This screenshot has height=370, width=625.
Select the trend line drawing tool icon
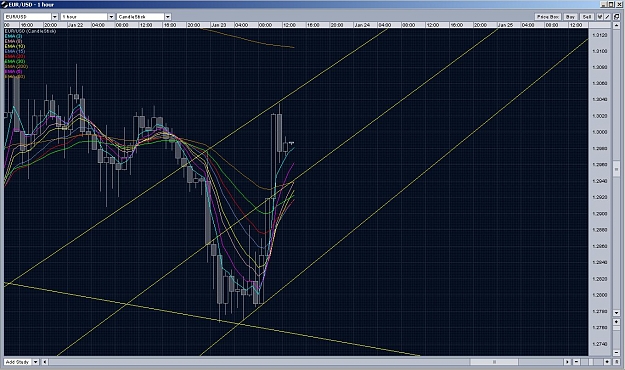coord(607,17)
